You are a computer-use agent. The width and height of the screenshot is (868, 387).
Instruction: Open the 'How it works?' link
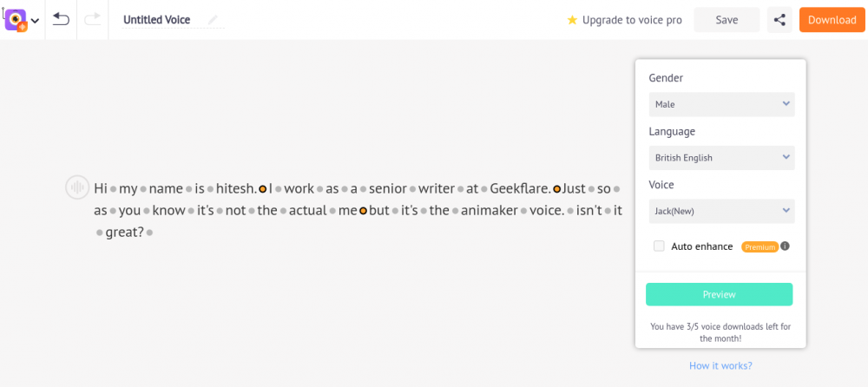click(720, 366)
